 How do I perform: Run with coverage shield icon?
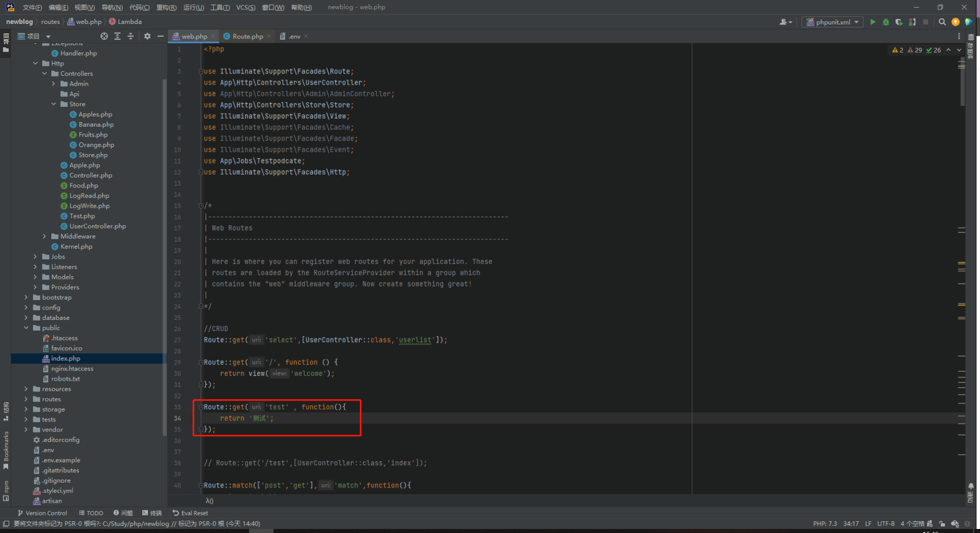[x=899, y=22]
